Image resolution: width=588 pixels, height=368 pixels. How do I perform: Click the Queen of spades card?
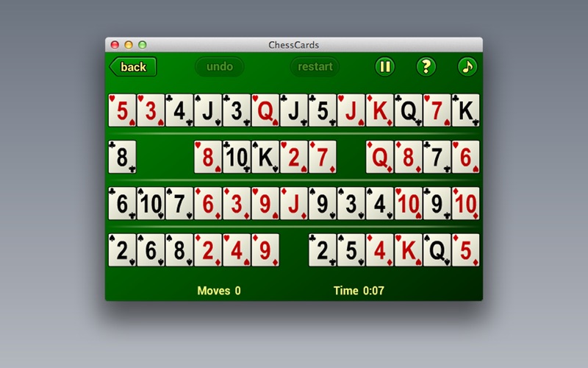[x=437, y=250]
